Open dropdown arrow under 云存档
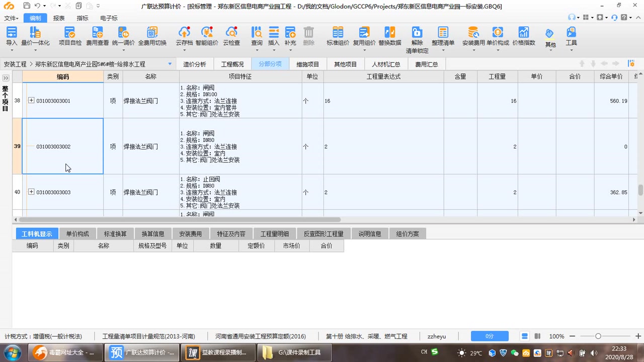 pos(184,50)
